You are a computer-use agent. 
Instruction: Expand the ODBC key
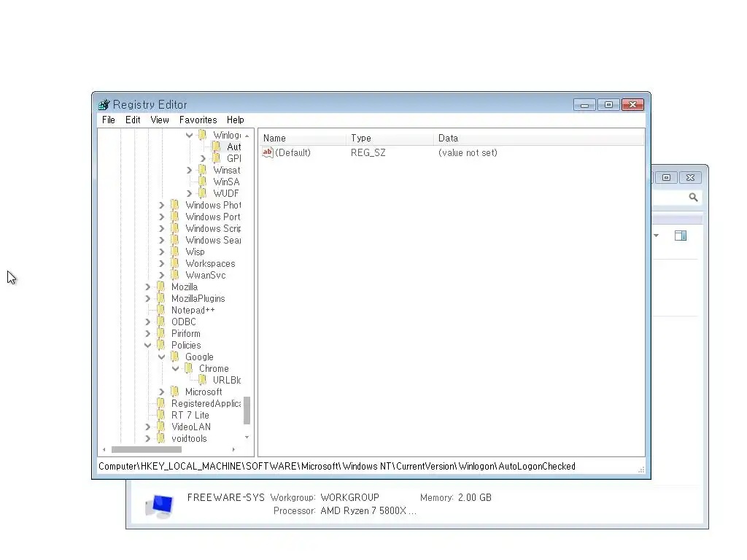coord(147,322)
